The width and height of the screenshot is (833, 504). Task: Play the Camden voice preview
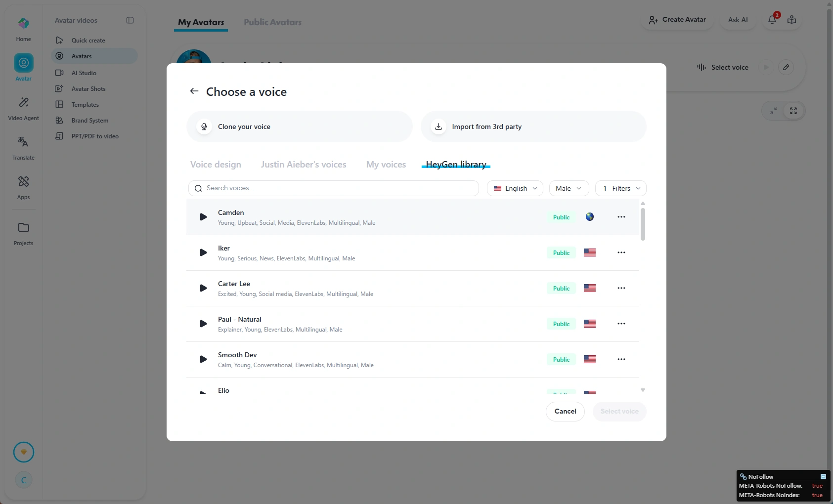203,217
